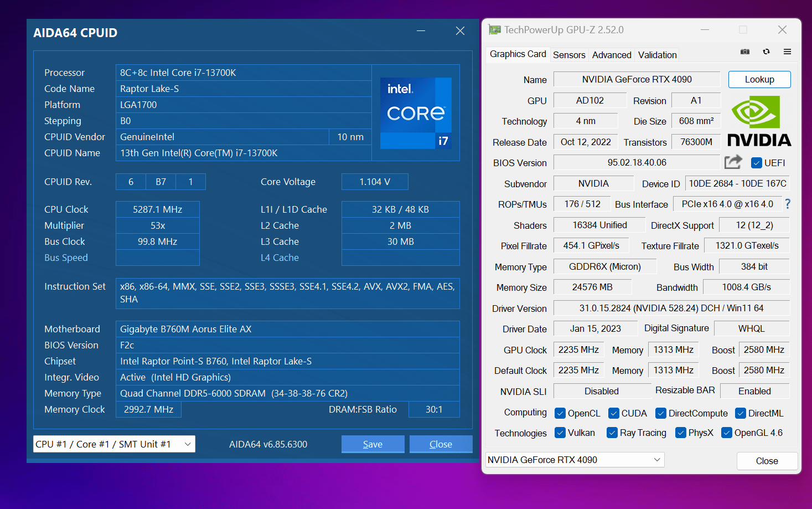The image size is (812, 509).
Task: Click the GPU-Z title bar app icon
Action: tap(494, 30)
